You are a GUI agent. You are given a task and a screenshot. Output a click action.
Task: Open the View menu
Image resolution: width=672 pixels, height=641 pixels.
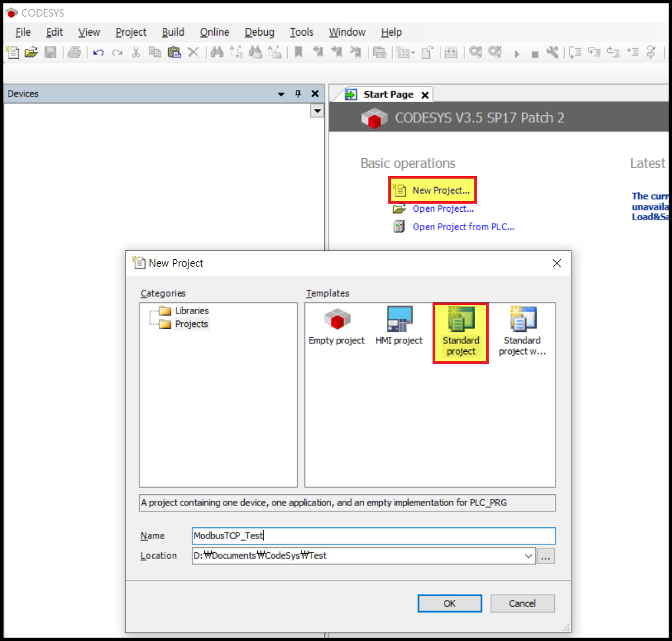[89, 32]
